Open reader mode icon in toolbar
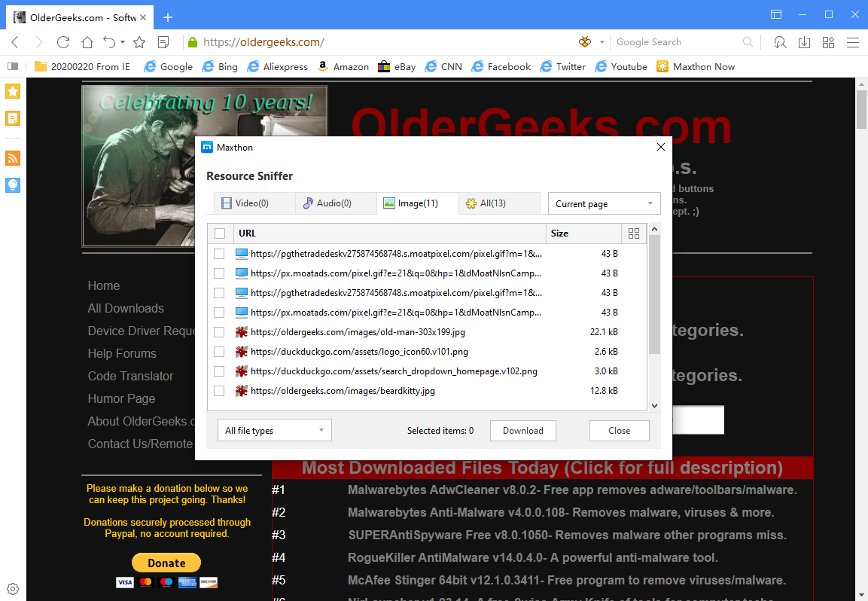 (x=163, y=42)
